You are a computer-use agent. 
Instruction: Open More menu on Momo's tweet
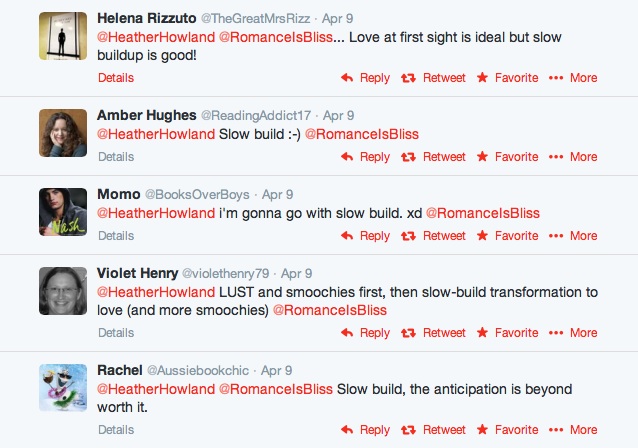click(x=573, y=236)
